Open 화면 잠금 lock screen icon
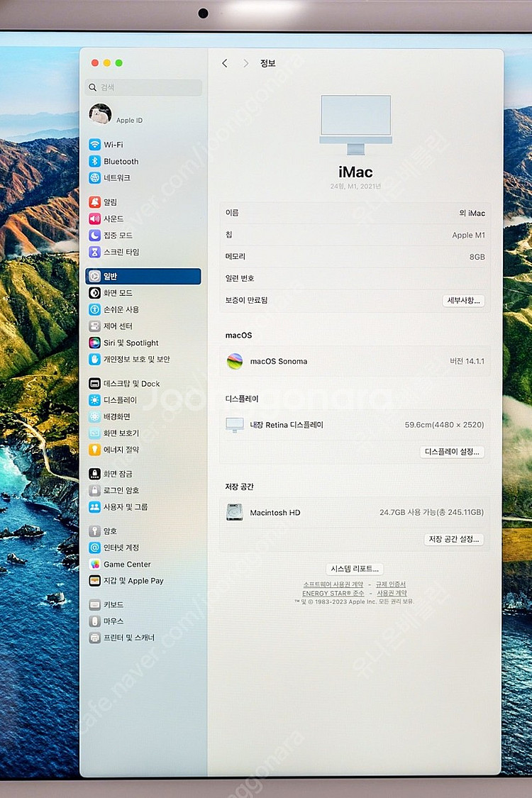 (x=94, y=474)
